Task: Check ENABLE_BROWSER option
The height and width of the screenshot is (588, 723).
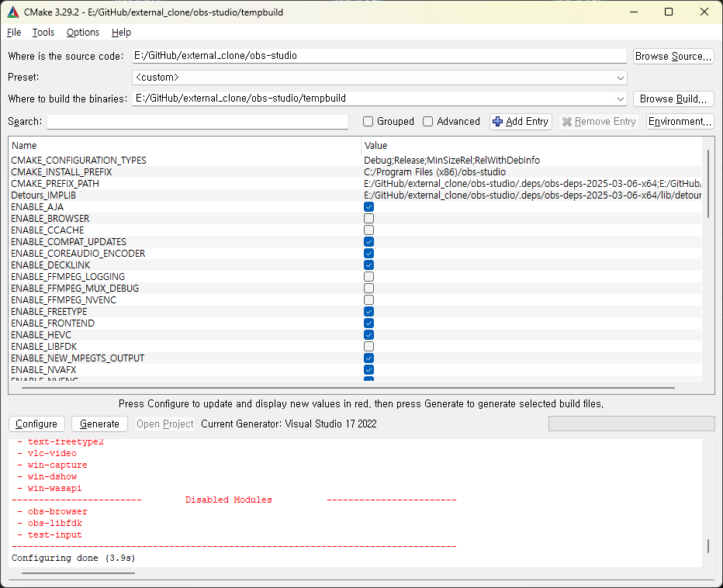Action: [x=369, y=218]
